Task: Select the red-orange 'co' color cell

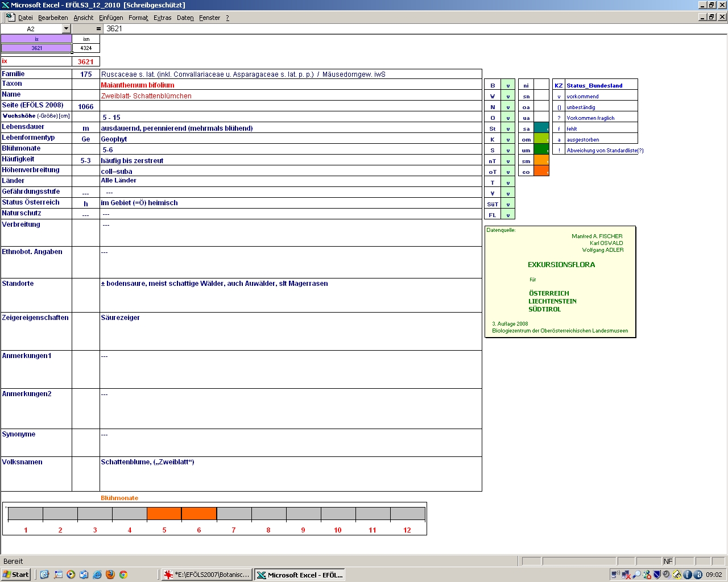Action: tap(541, 172)
